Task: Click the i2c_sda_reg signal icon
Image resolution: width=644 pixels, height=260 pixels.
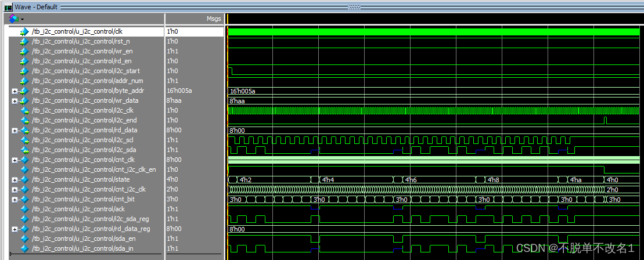Action: click(x=24, y=219)
